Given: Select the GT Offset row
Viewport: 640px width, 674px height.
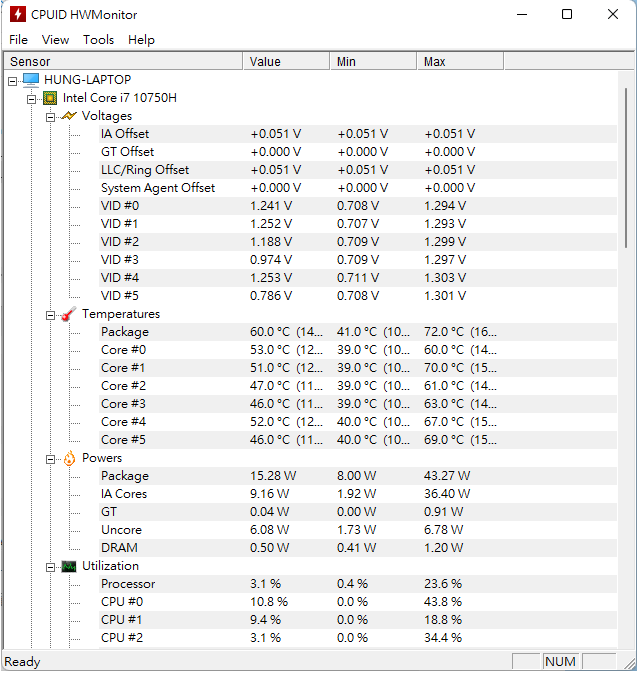Looking at the screenshot, I should [358, 152].
